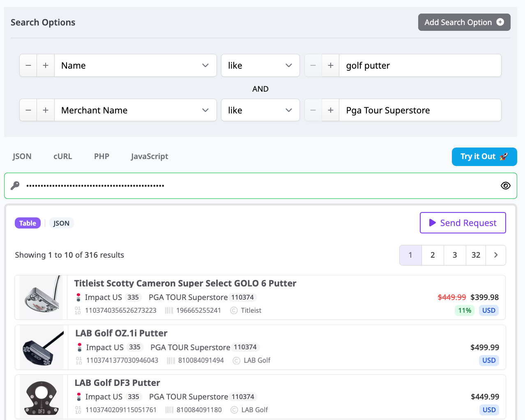Click the 11% discount badge
Screen dimensions: 525x420
[x=465, y=310]
